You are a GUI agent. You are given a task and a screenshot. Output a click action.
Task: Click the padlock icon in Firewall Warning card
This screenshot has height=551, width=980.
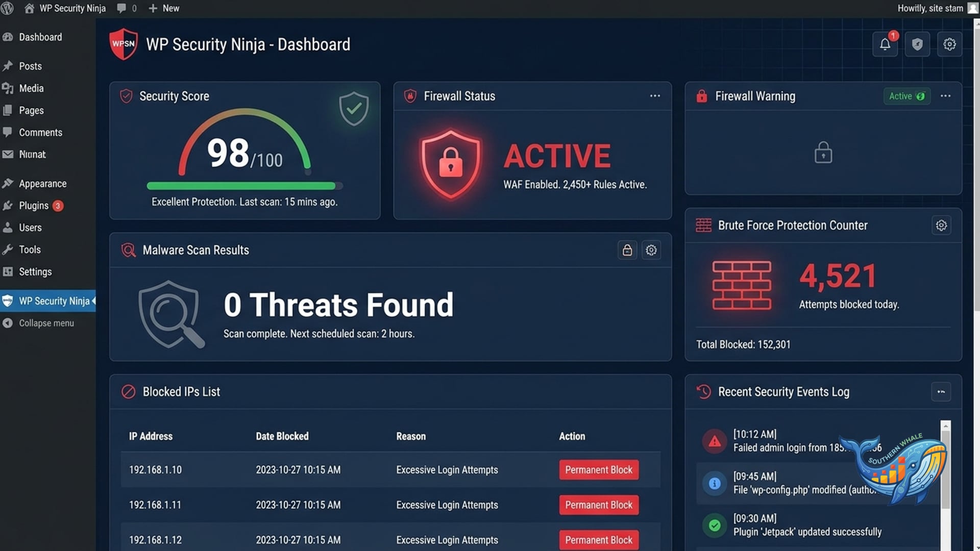(x=823, y=153)
